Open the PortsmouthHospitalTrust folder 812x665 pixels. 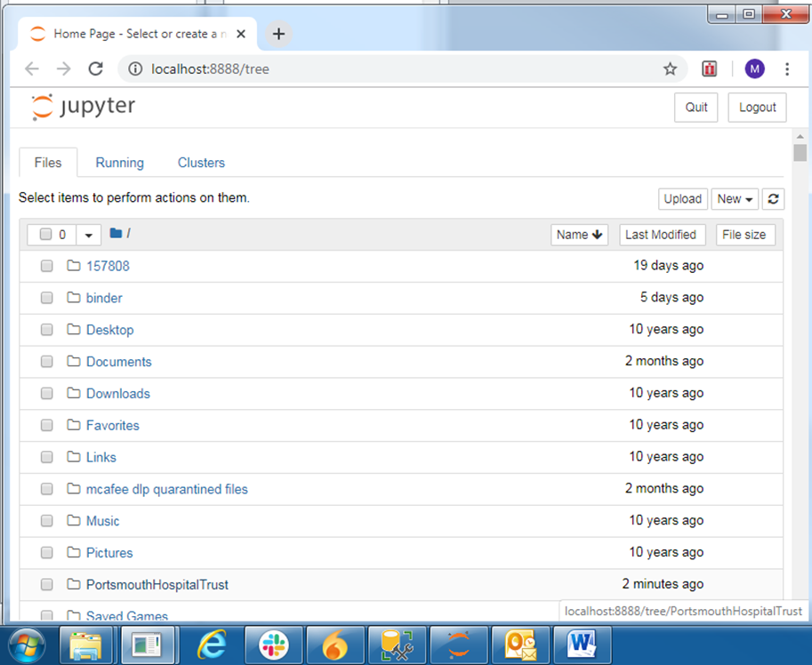point(157,585)
